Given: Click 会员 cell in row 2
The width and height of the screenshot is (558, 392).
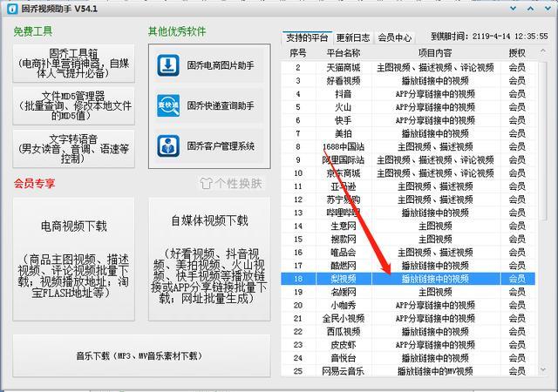Looking at the screenshot, I should click(517, 68).
